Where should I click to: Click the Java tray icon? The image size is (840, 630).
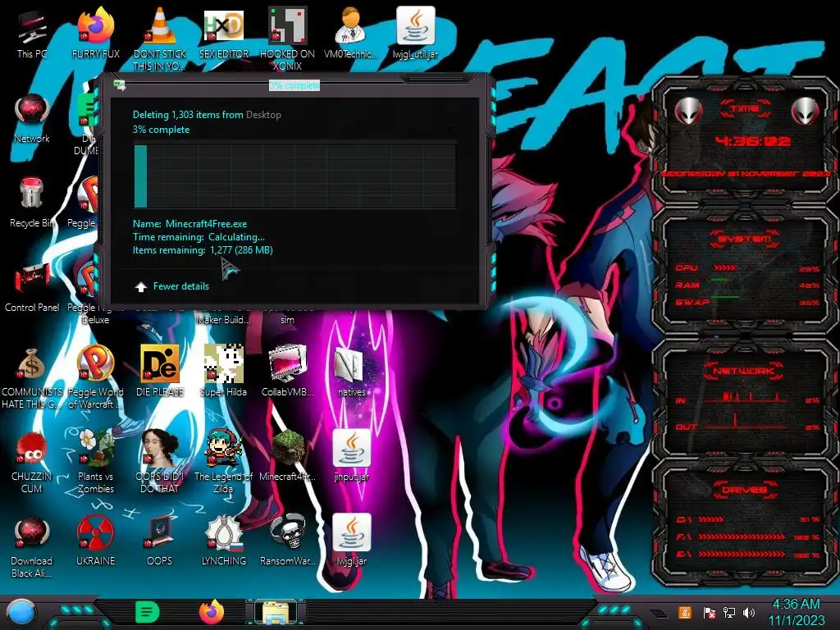point(684,613)
